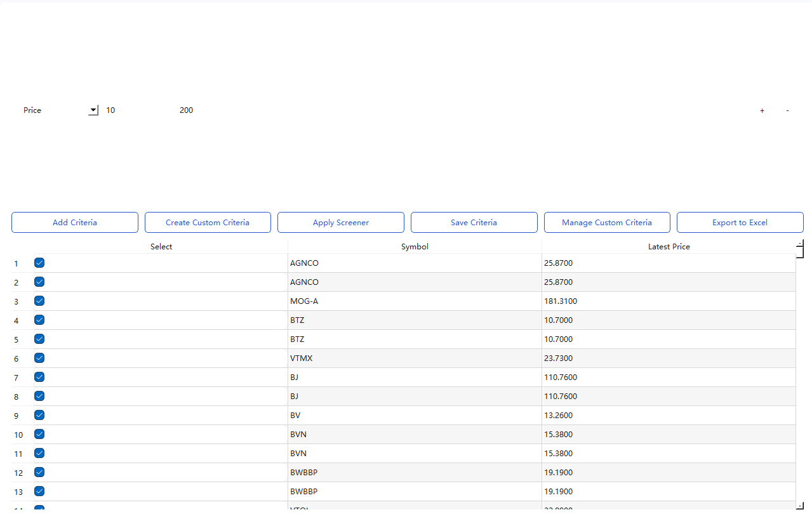Screen dimensions: 812x519
Task: Uncheck the checkbox in row 2
Action: [x=39, y=282]
